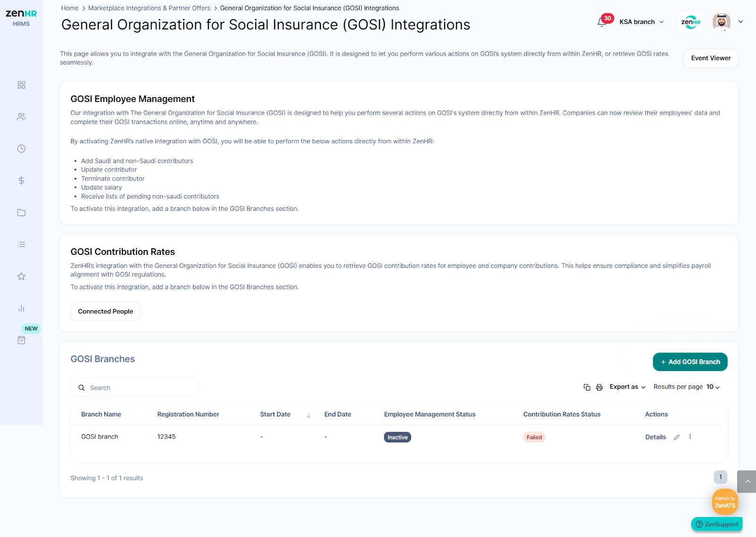
Task: Click the Start Date column header
Action: pyautogui.click(x=275, y=415)
